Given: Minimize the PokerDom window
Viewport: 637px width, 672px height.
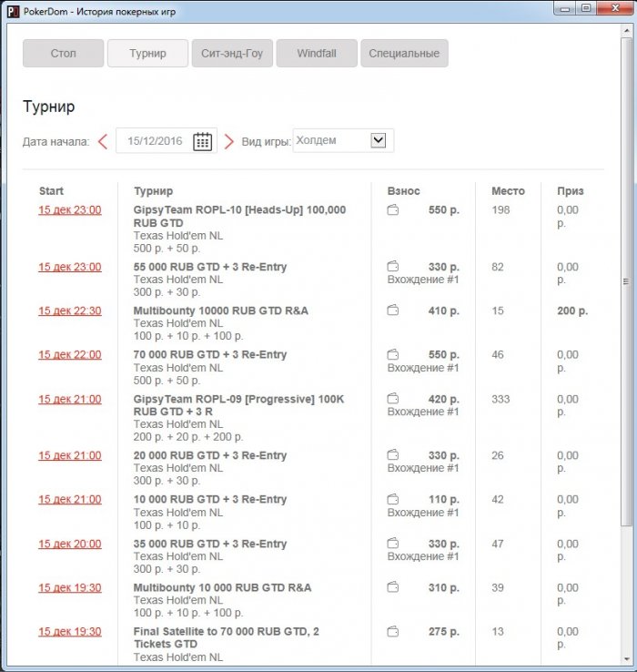Looking at the screenshot, I should click(565, 8).
